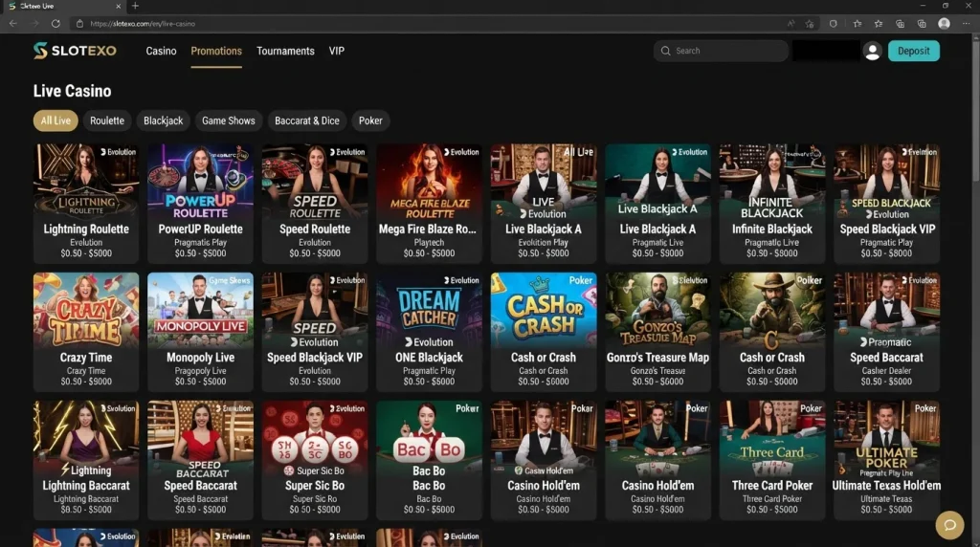The height and width of the screenshot is (547, 980).
Task: Open Speed Baccarat by Casher Dealer
Action: (887, 332)
